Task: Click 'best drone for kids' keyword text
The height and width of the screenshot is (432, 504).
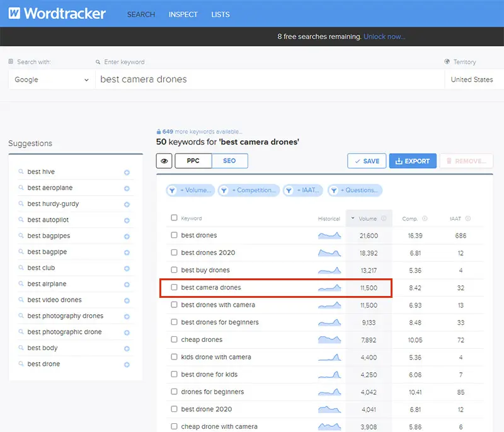Action: [209, 375]
